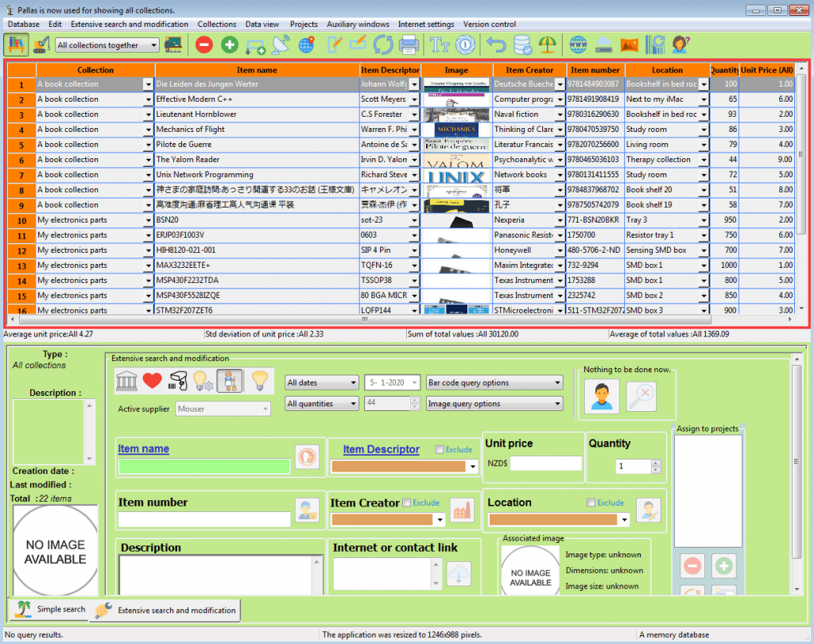Select the Unix Network Programming row
This screenshot has height=644, width=814.
click(400, 174)
